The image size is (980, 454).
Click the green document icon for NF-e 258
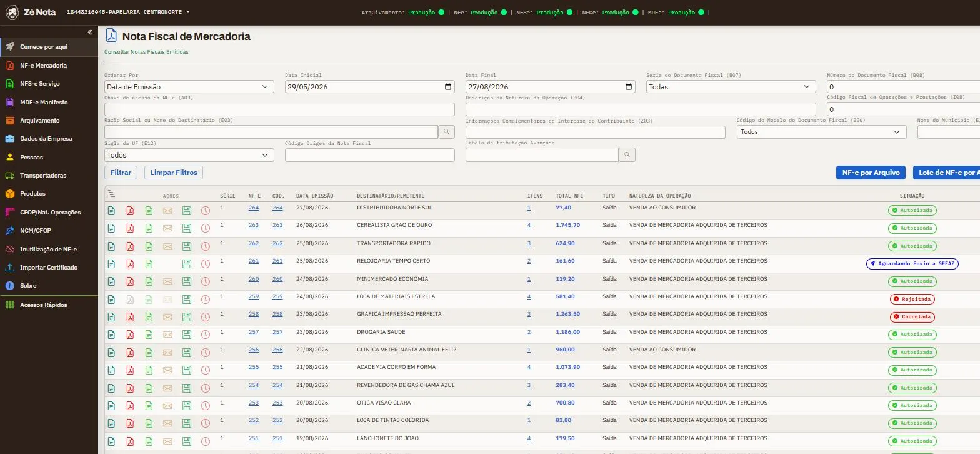pos(149,317)
